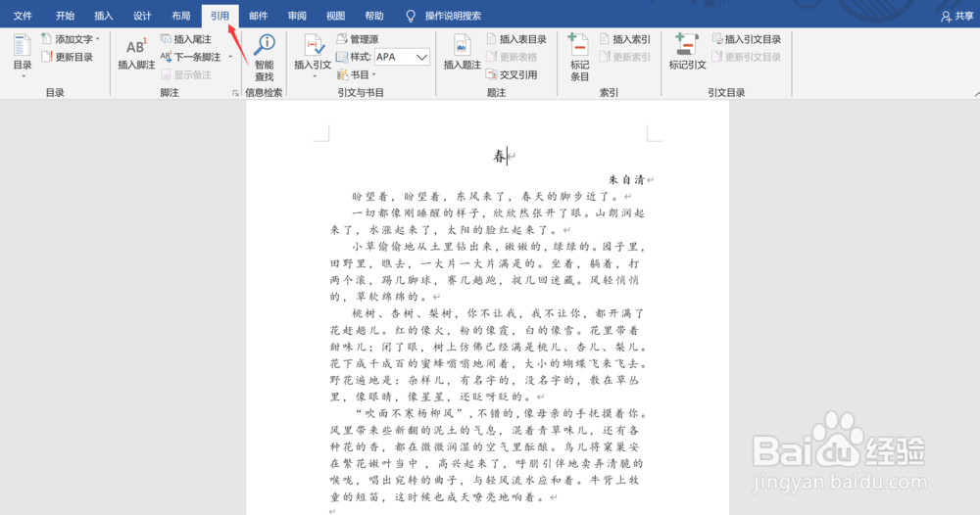Click the 添加文字 icon
Screen dimensions: 980x515
46,39
